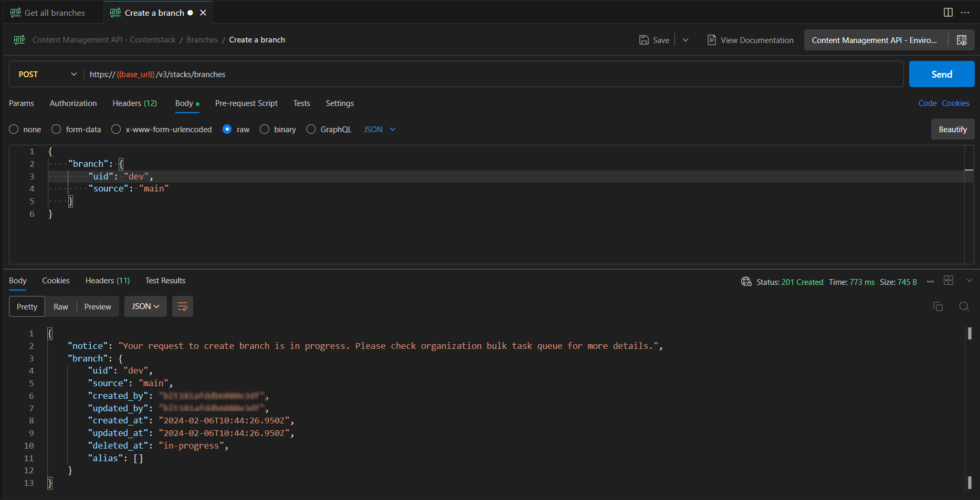Viewport: 980px width, 500px height.
Task: Open the response Cookies tab
Action: 56,281
